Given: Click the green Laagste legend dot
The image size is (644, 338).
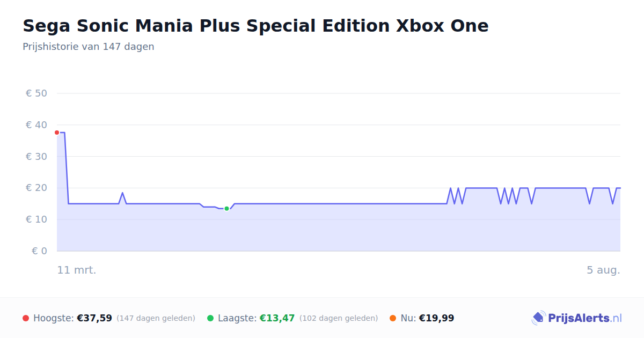Looking at the screenshot, I should click(x=210, y=318).
